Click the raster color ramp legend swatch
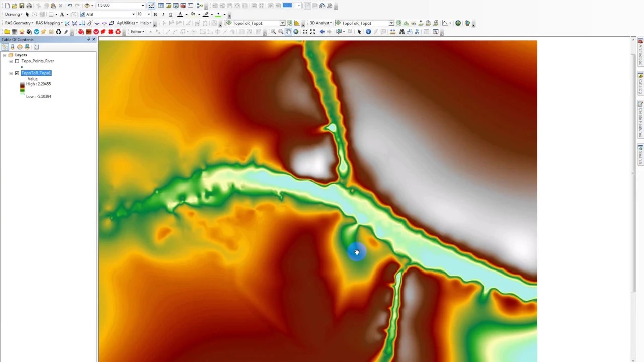Viewport: 644px width, 362px height. [22, 89]
